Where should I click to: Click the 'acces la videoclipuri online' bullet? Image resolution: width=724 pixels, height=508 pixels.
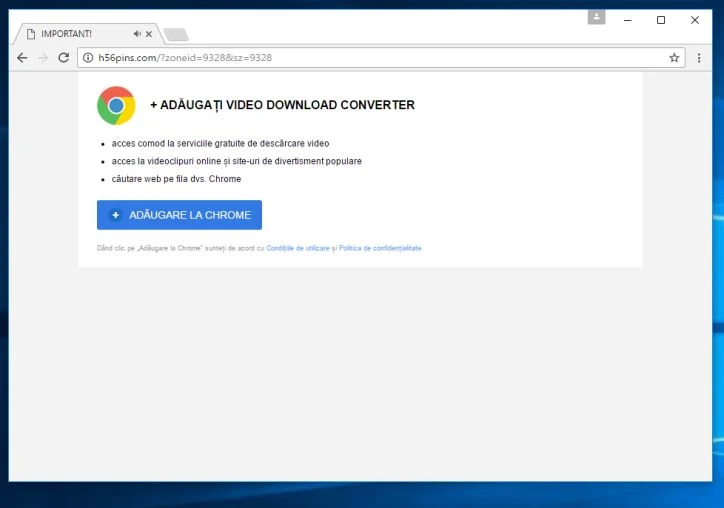[x=236, y=161]
